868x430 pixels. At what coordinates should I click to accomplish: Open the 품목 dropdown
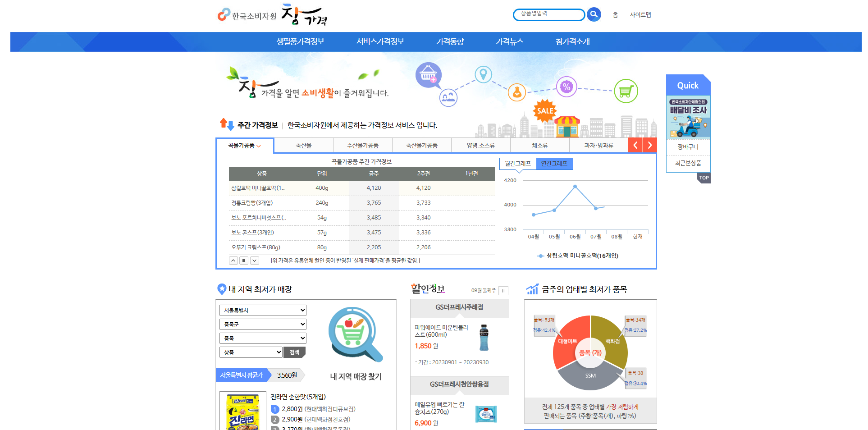[x=263, y=339]
